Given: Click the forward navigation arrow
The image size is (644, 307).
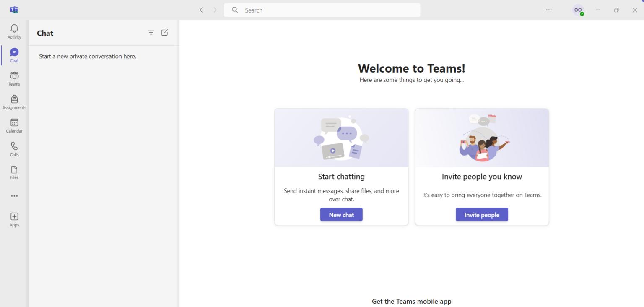Looking at the screenshot, I should pyautogui.click(x=215, y=10).
